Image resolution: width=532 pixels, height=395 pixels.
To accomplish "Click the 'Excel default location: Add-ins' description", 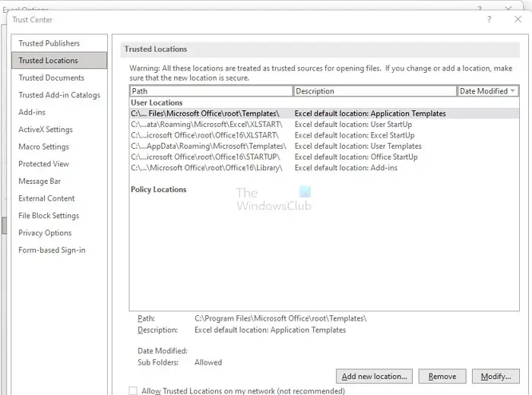I will point(346,168).
